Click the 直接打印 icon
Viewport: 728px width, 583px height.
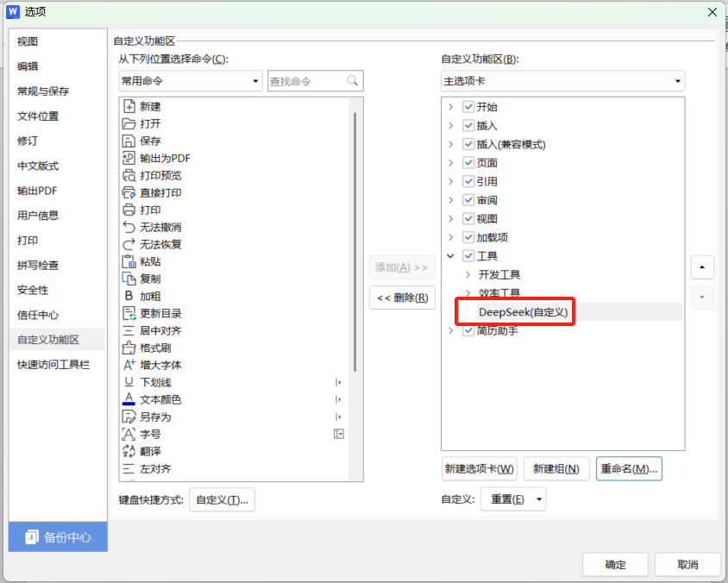pyautogui.click(x=129, y=192)
